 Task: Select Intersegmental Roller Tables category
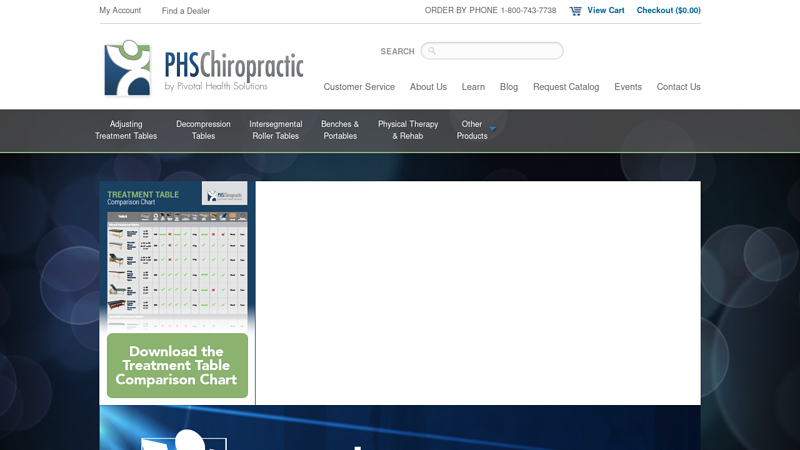[275, 130]
